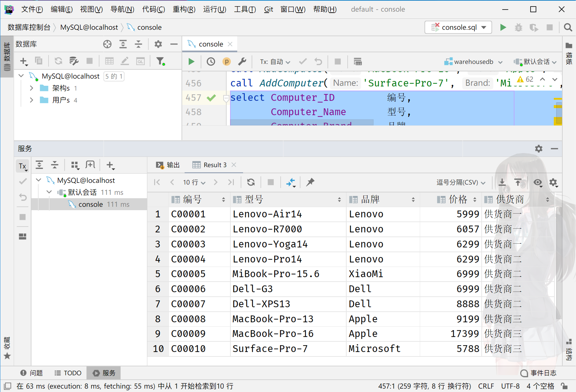Open the wrench settings in the console toolbar
Image resolution: width=576 pixels, height=392 pixels.
click(242, 62)
